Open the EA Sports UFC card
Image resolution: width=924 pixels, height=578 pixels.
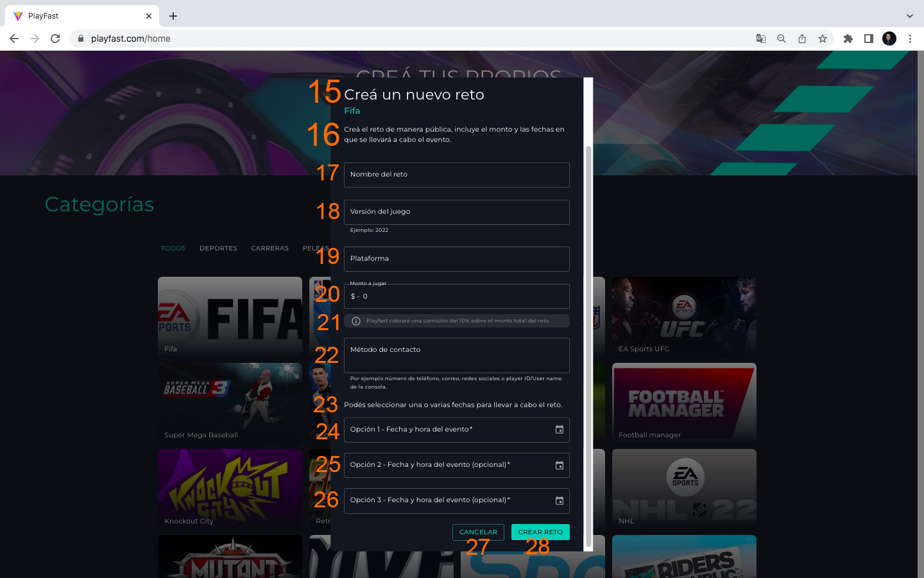[x=684, y=317]
